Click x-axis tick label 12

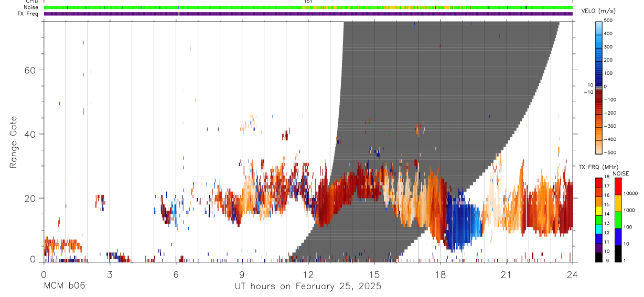[308, 274]
